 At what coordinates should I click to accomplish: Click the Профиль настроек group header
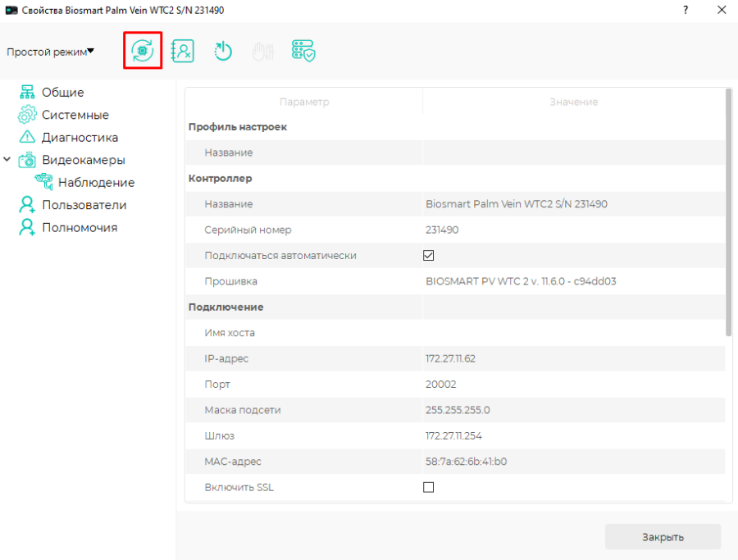238,127
